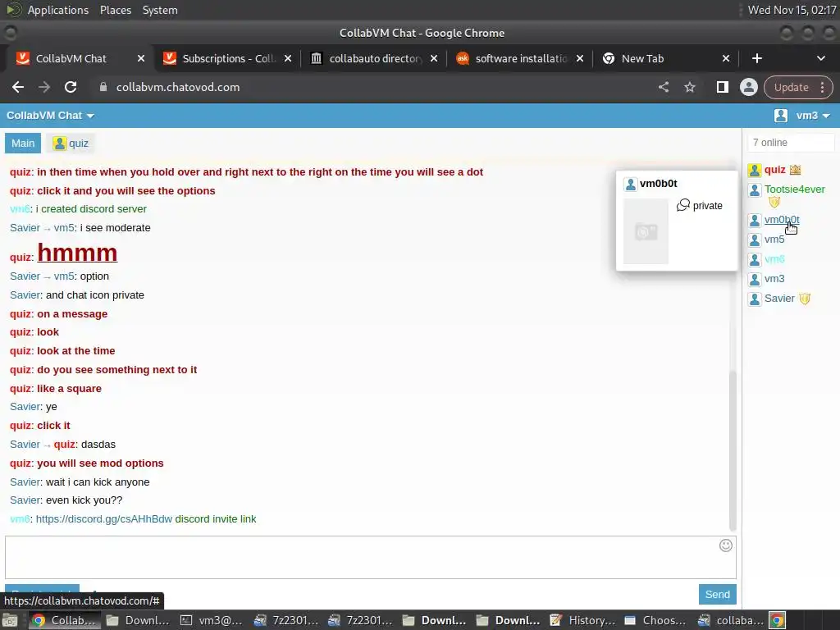Open the Applications menu

(x=58, y=10)
